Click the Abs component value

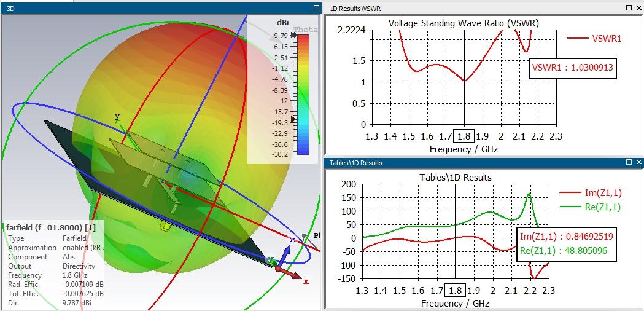coord(68,257)
